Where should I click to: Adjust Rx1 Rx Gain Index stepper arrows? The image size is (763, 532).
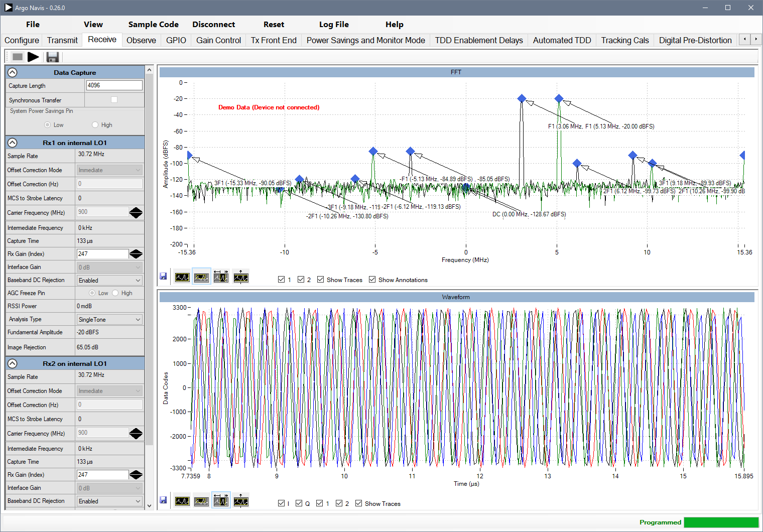coord(136,254)
